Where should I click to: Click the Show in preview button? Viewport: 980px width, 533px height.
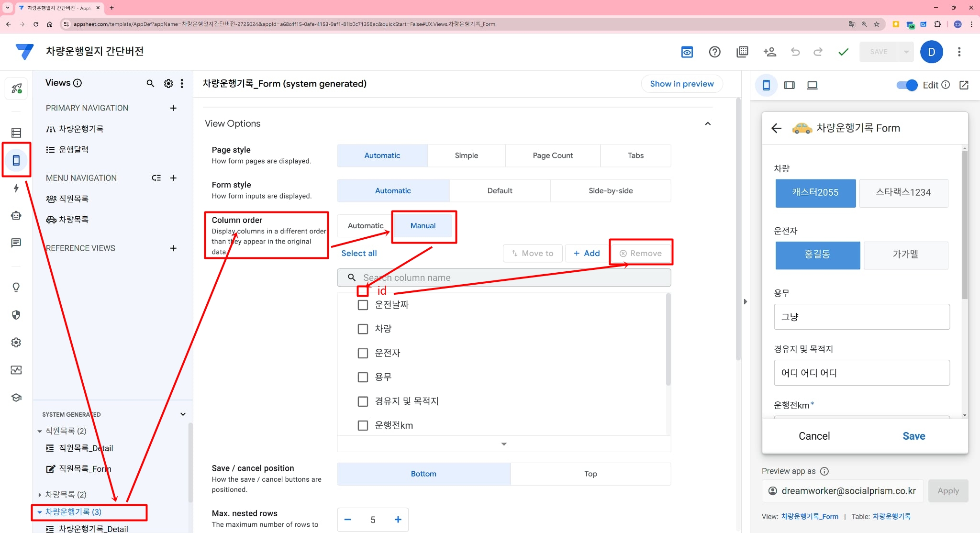[681, 84]
